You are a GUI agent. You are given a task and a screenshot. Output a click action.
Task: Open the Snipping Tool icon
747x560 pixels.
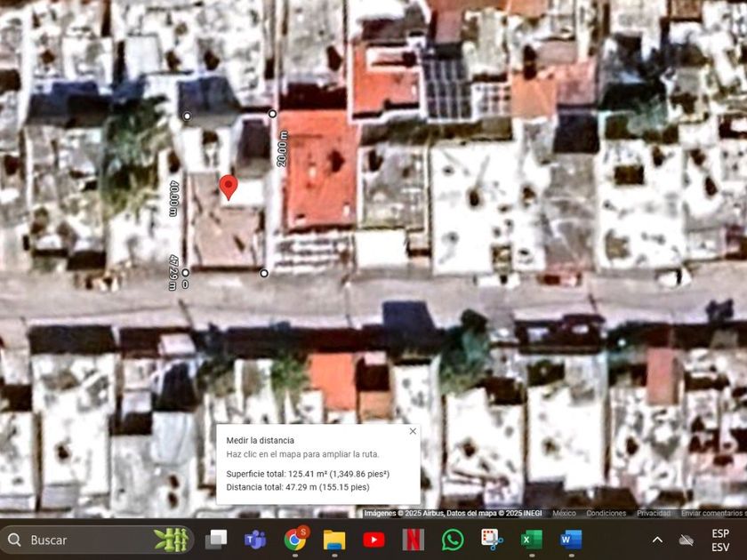pyautogui.click(x=492, y=540)
